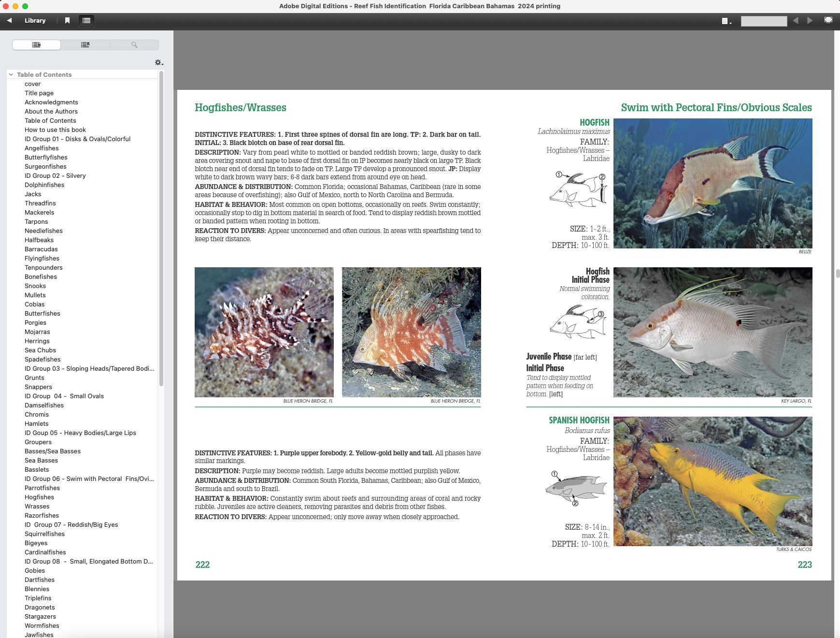The height and width of the screenshot is (638, 840).
Task: Select 'ID Goup 05 - Heavy Bodies/Large Lips'
Action: pyautogui.click(x=80, y=433)
